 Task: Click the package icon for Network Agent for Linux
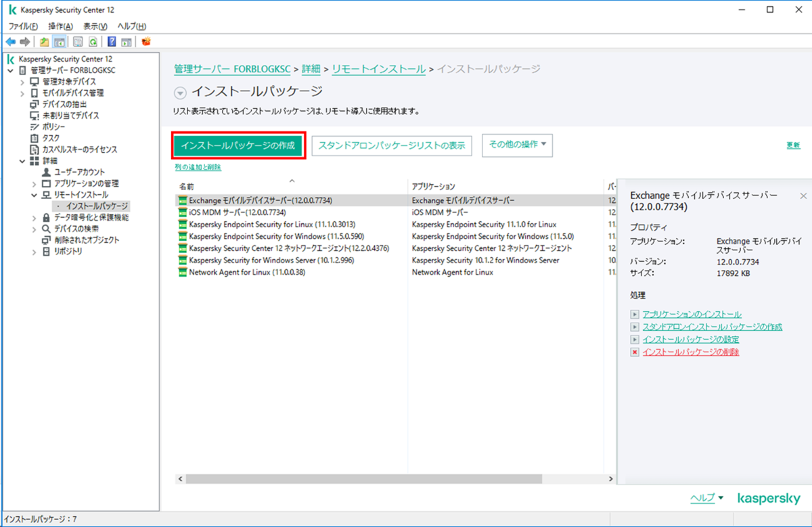[182, 272]
